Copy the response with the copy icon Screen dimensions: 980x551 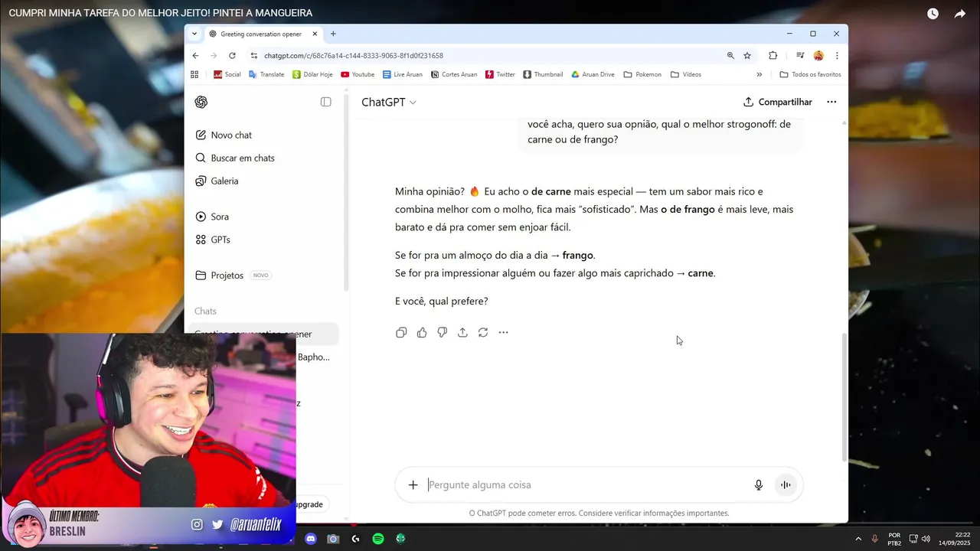tap(401, 332)
